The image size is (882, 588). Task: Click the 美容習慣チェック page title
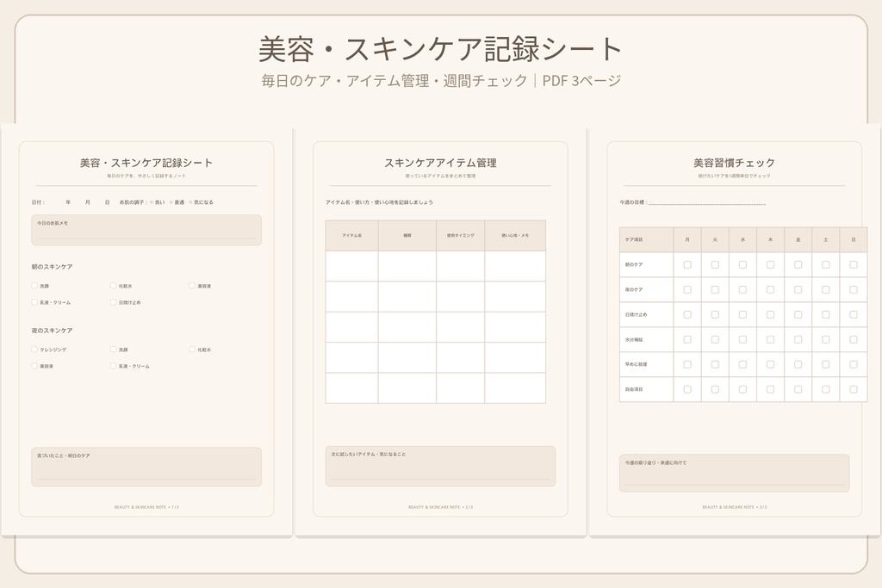(734, 163)
